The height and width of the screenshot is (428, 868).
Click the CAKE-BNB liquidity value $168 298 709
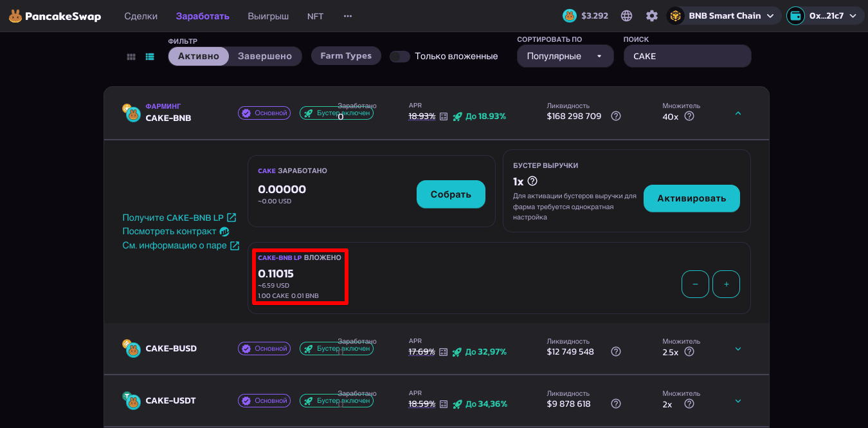[574, 116]
